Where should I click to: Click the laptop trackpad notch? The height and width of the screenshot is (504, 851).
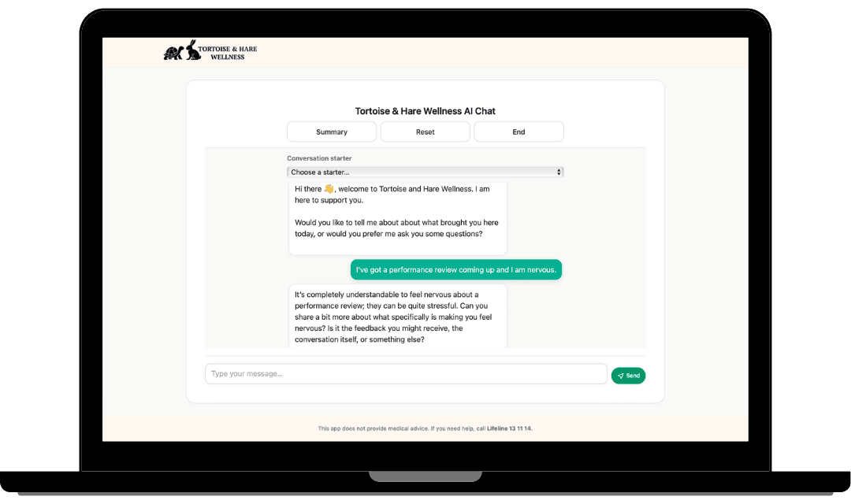click(x=425, y=476)
